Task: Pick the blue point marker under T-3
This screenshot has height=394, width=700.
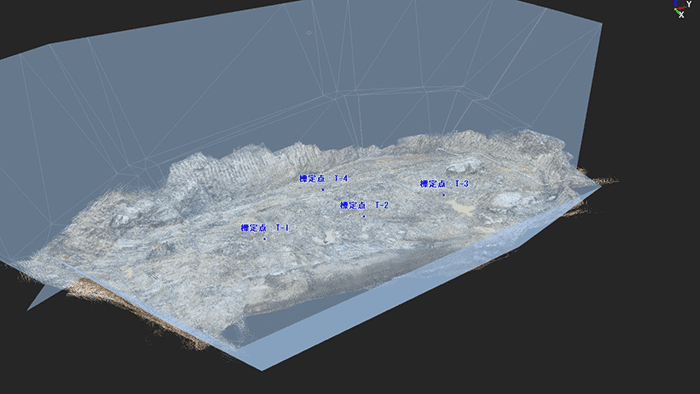Action: tap(444, 195)
